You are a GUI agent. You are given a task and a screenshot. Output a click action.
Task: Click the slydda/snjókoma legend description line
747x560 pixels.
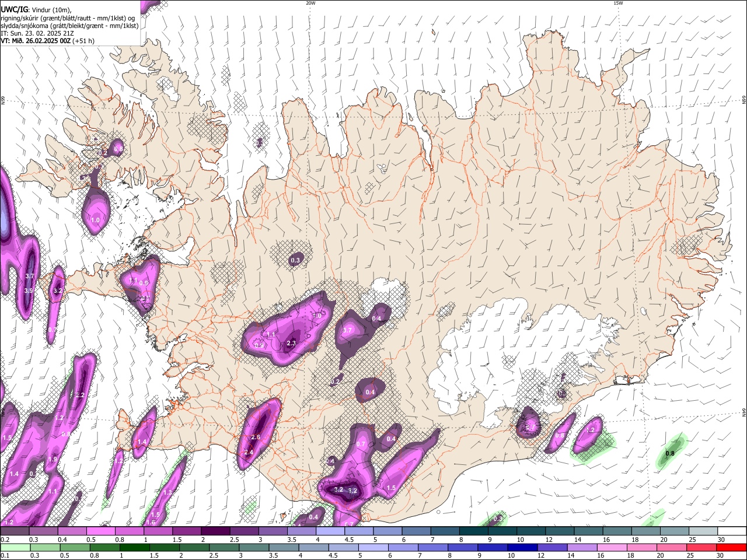click(69, 26)
